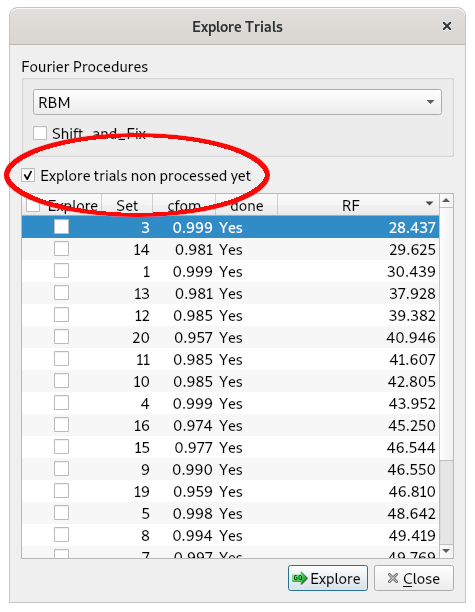This screenshot has width=475, height=612.
Task: Click the Set column header
Action: [x=127, y=205]
